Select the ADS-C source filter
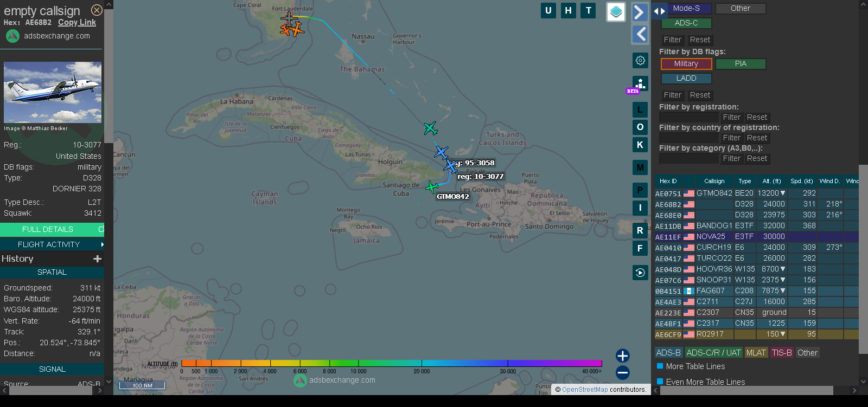The width and height of the screenshot is (868, 407). [x=686, y=23]
